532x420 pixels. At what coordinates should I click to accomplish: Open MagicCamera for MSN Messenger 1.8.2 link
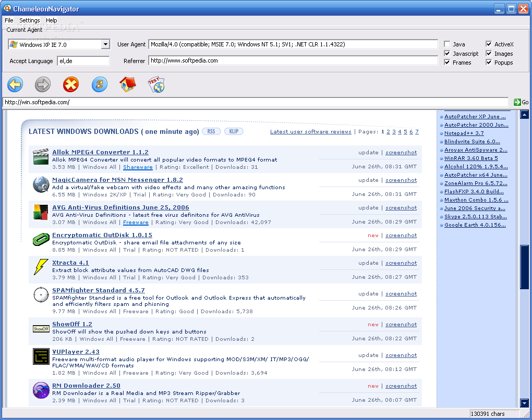(117, 180)
